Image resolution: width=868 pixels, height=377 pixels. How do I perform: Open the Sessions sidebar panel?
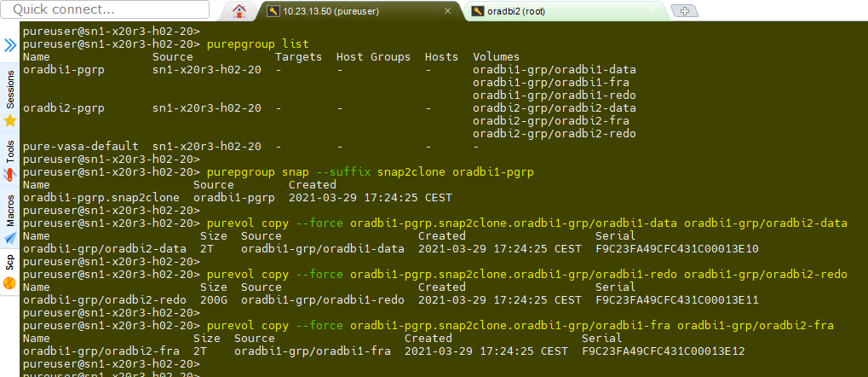point(10,96)
